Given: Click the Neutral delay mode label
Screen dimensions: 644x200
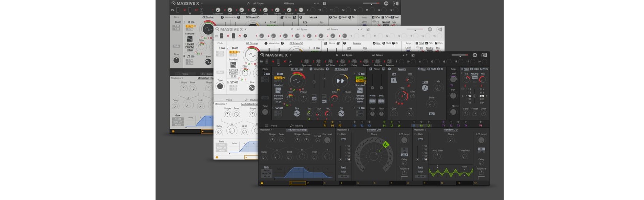Looking at the screenshot, I should coord(474,74).
